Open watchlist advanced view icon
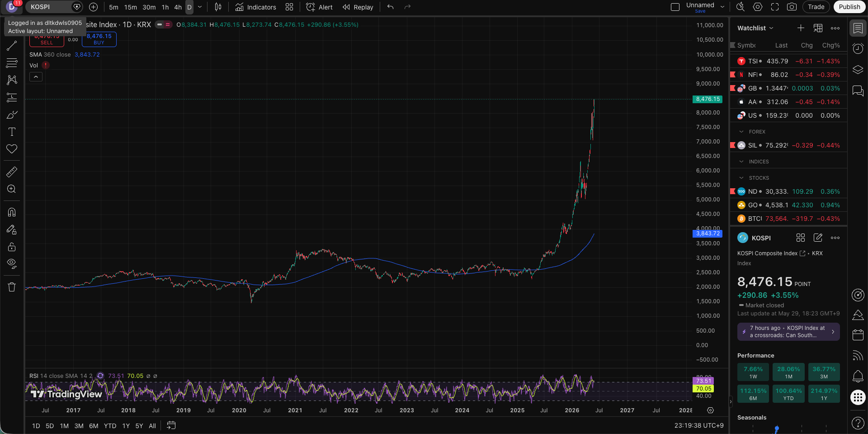The height and width of the screenshot is (434, 868). point(818,28)
